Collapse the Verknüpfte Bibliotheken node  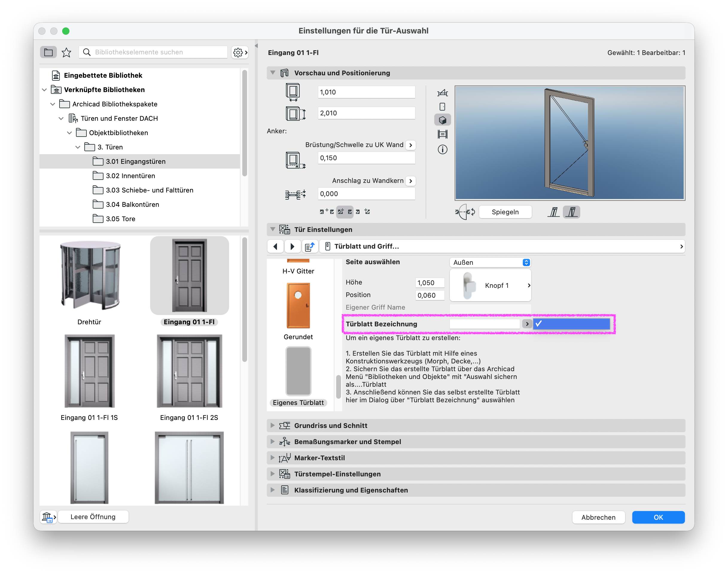point(44,90)
